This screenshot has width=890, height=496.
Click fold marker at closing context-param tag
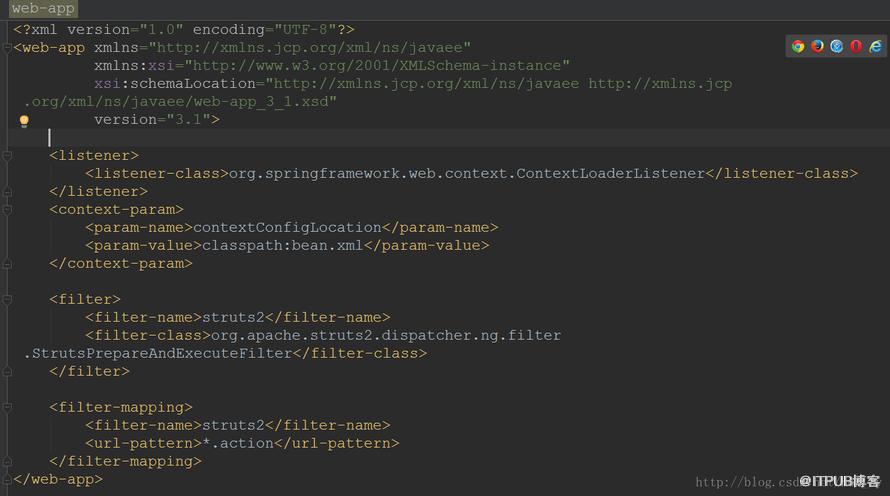(7, 264)
